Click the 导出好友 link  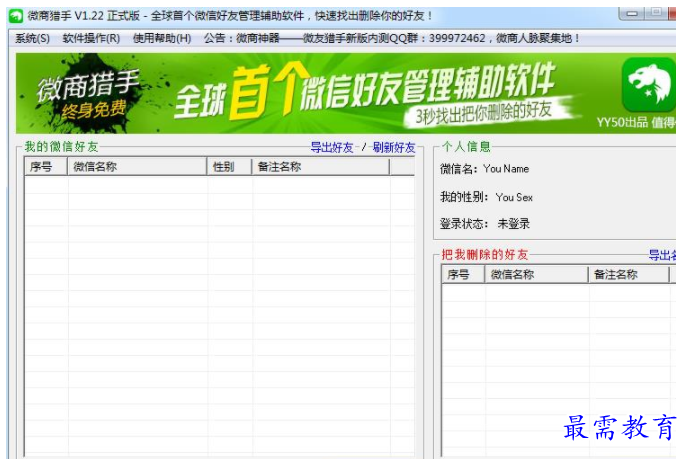coord(332,148)
